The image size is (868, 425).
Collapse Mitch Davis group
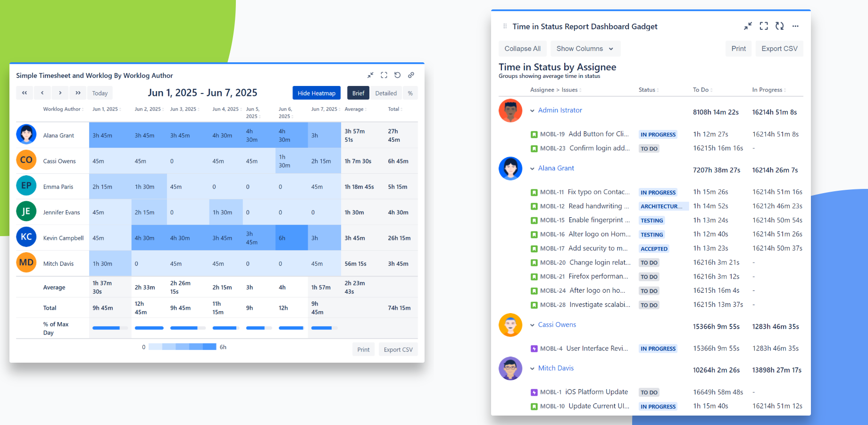click(x=532, y=368)
